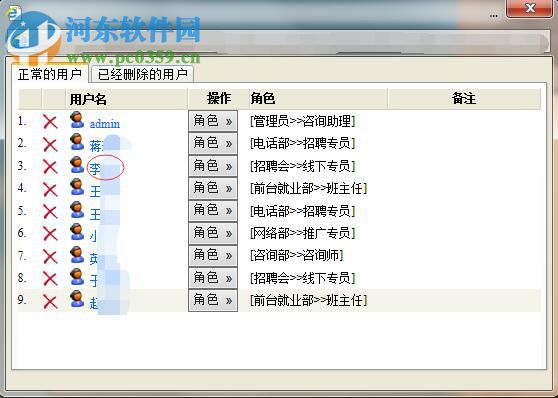
Task: Click user avatar icon in row 3
Action: 77,164
